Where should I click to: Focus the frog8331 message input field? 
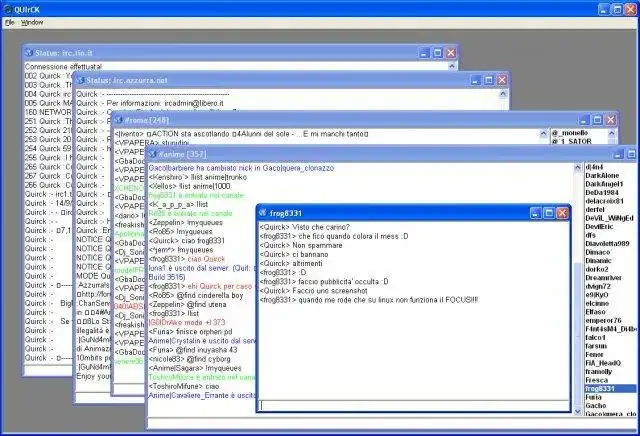point(413,405)
